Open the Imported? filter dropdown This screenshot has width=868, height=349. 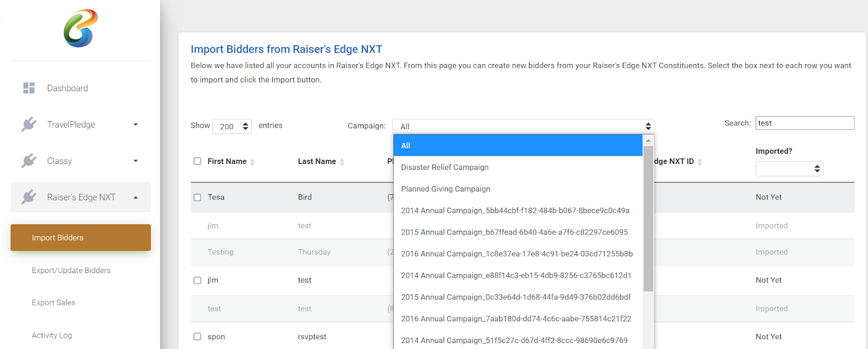point(789,169)
